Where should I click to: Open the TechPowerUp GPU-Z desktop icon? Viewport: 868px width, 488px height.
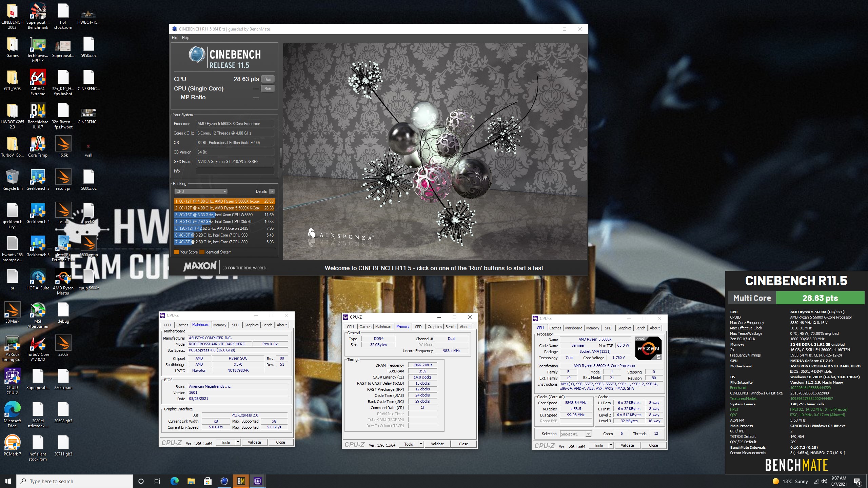tap(38, 49)
